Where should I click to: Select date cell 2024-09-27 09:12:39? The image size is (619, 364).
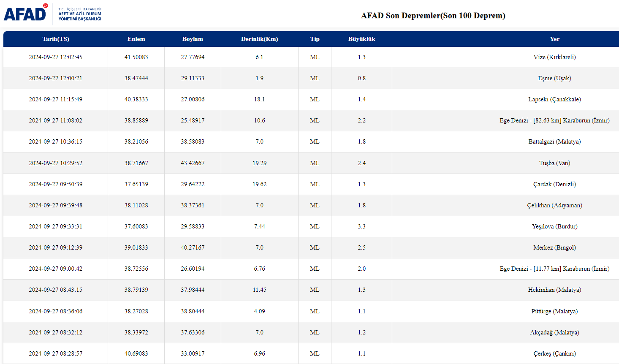[x=56, y=247]
